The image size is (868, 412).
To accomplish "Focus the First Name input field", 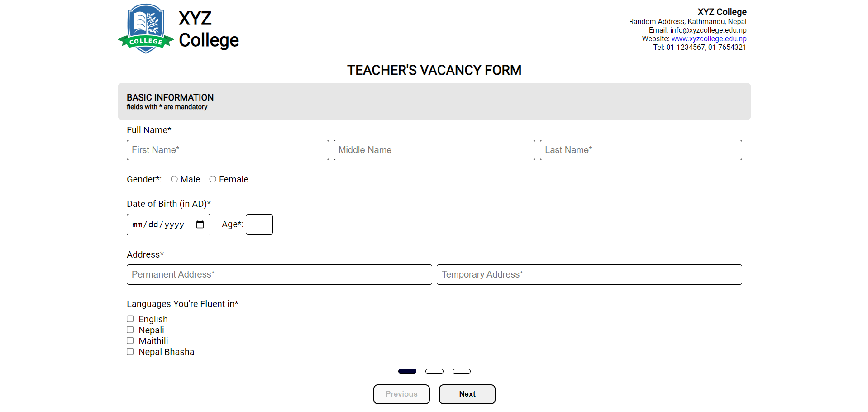I will [x=228, y=150].
